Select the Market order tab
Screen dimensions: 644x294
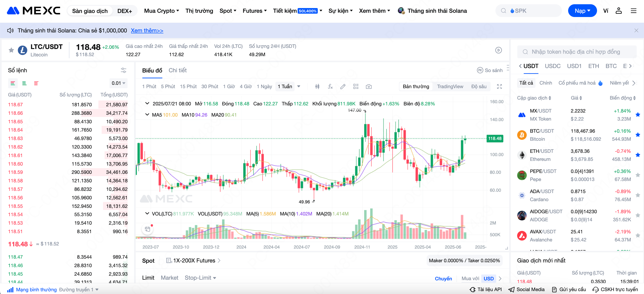tap(169, 278)
